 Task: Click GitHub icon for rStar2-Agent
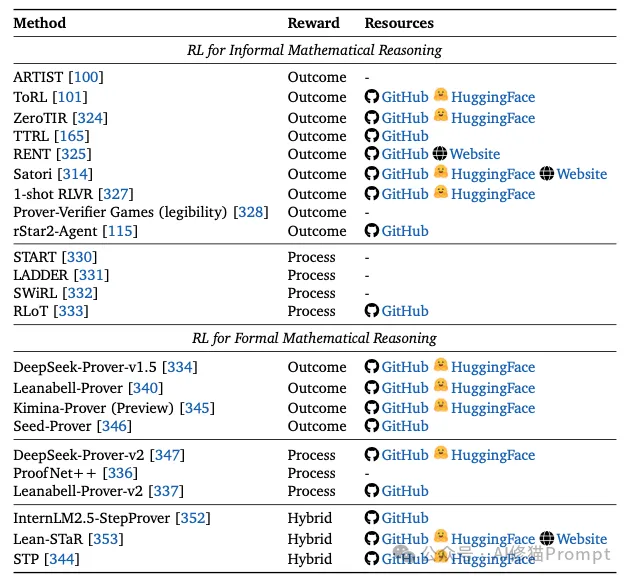(372, 231)
